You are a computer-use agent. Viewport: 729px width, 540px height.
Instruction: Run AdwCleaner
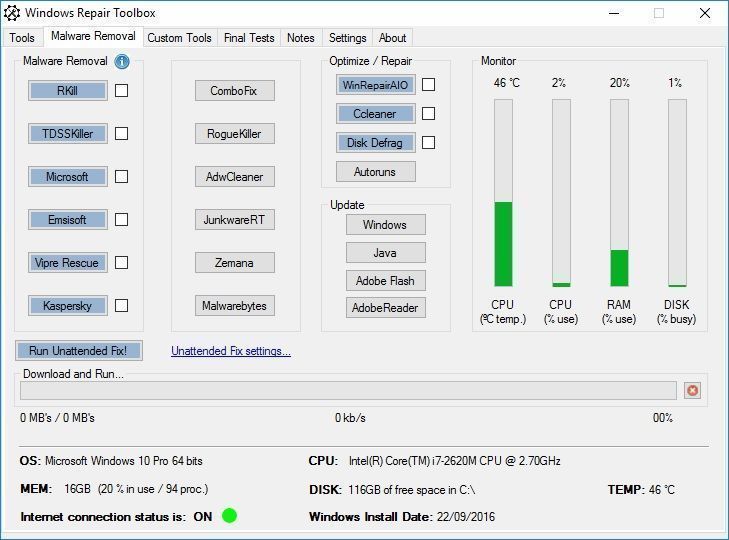click(235, 176)
